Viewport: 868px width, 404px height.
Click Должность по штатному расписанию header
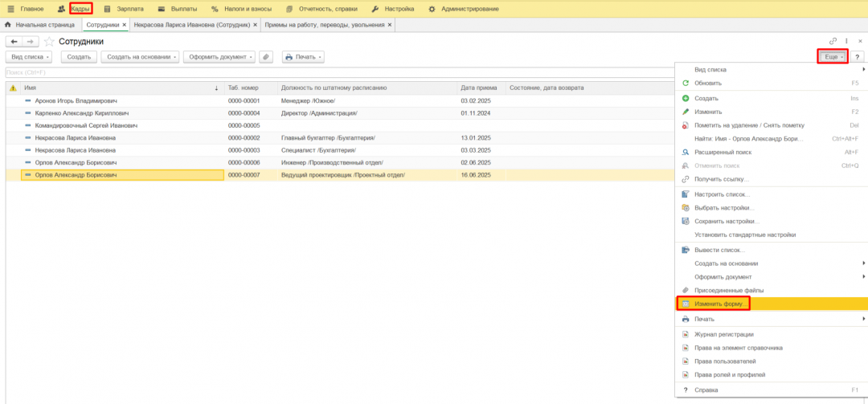[367, 88]
